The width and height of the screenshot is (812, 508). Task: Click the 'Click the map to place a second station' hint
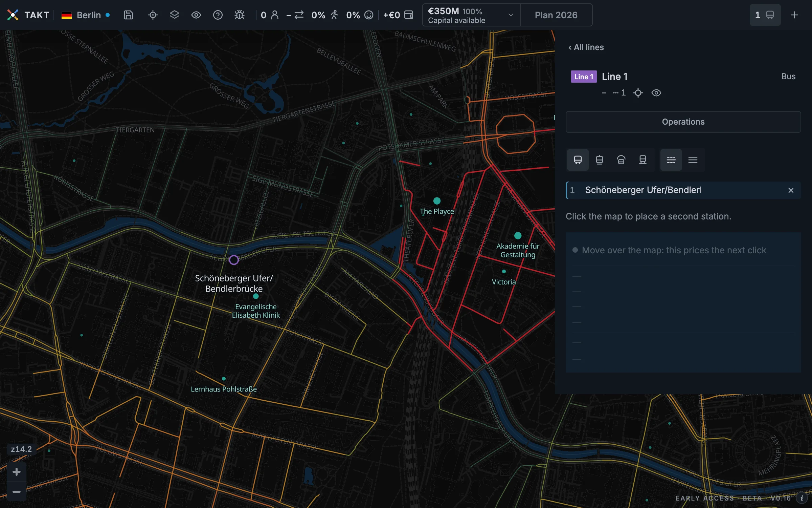[x=648, y=216]
